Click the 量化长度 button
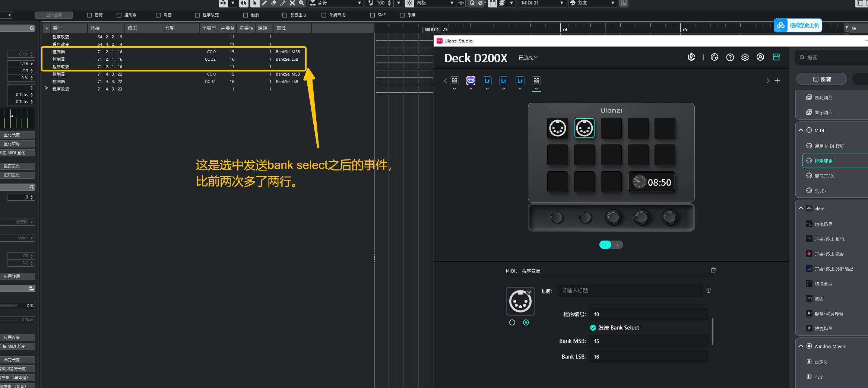Screen dimensions: 868x388 18,135
